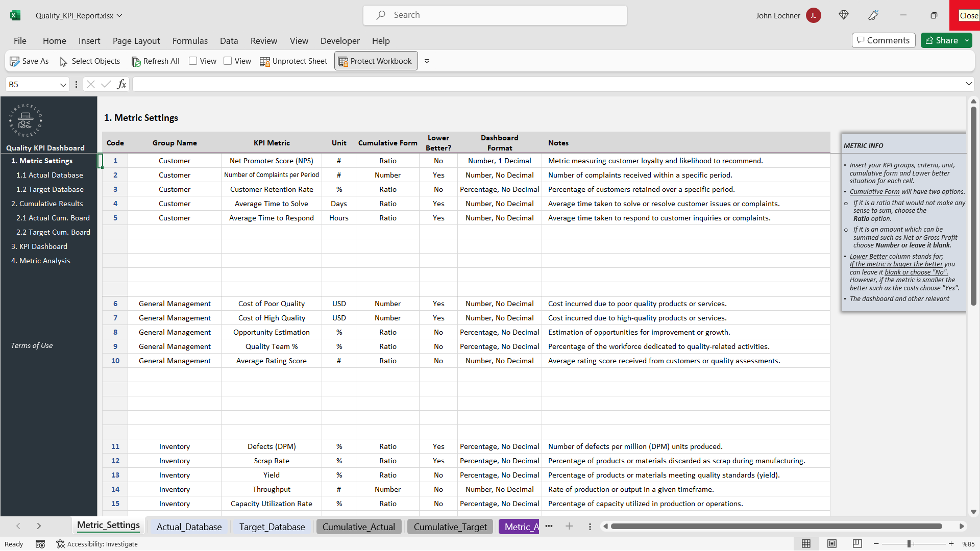Click sheet tab options vertical dots

pyautogui.click(x=590, y=527)
